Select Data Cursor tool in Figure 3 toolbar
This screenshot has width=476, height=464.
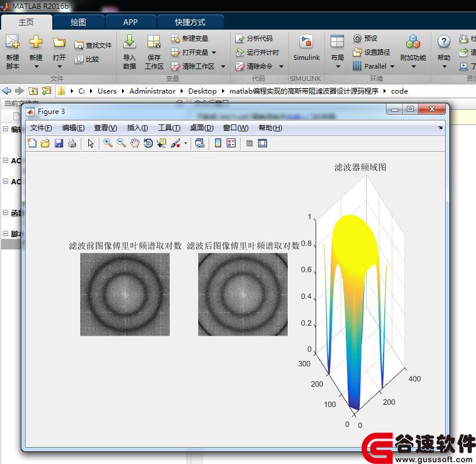pos(162,143)
